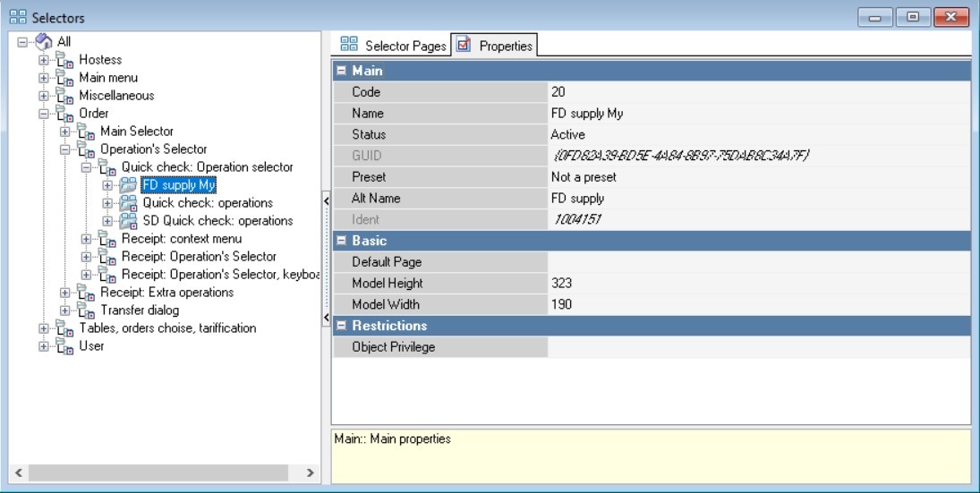Image resolution: width=980 pixels, height=493 pixels.
Task: Expand the Tables, orders choise, tariffication node
Action: pyautogui.click(x=44, y=328)
